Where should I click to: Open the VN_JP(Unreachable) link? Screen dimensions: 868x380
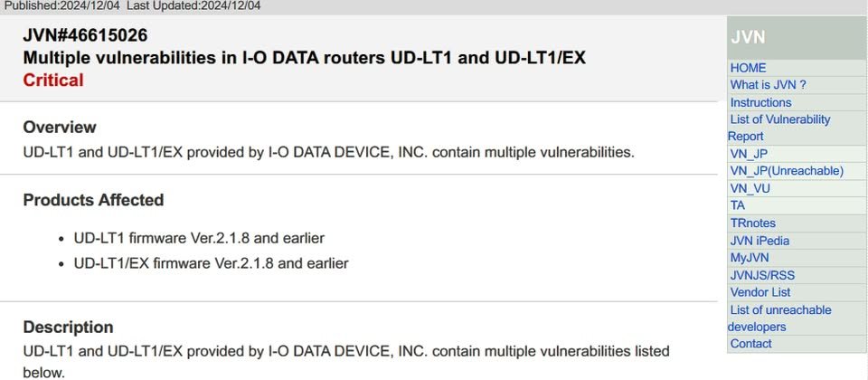787,171
